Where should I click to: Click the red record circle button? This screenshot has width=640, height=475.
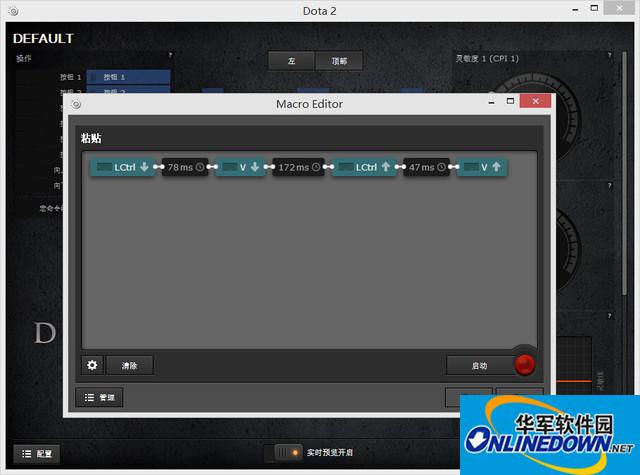(524, 365)
